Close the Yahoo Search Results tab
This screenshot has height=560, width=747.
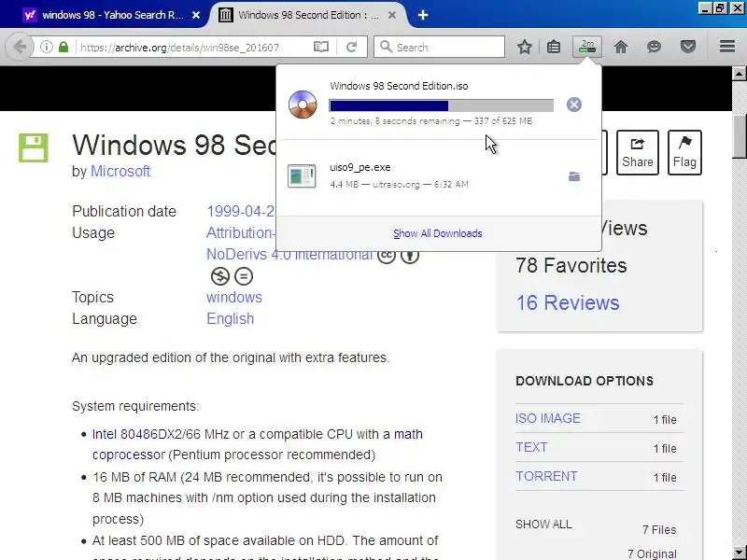click(x=196, y=15)
